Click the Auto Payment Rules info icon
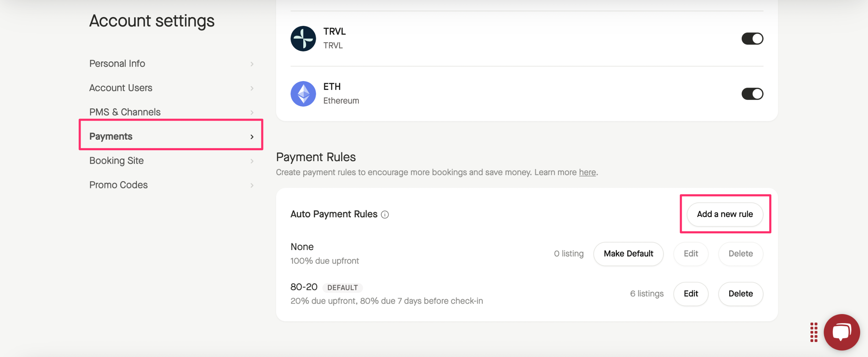The width and height of the screenshot is (868, 357). 385,214
